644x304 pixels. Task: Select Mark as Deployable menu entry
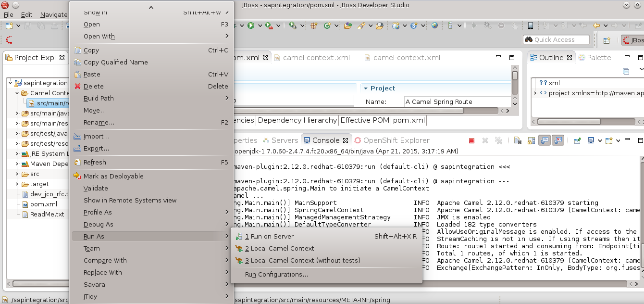pos(151,176)
